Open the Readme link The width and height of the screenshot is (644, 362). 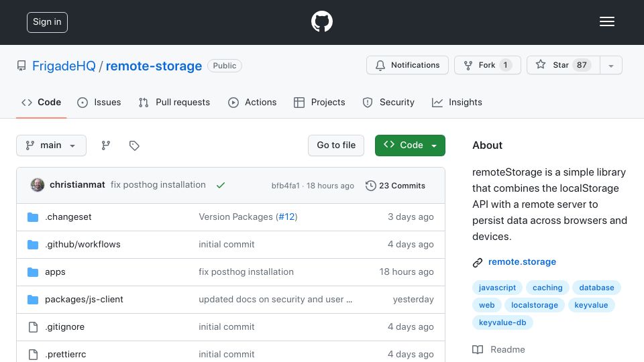tap(508, 350)
